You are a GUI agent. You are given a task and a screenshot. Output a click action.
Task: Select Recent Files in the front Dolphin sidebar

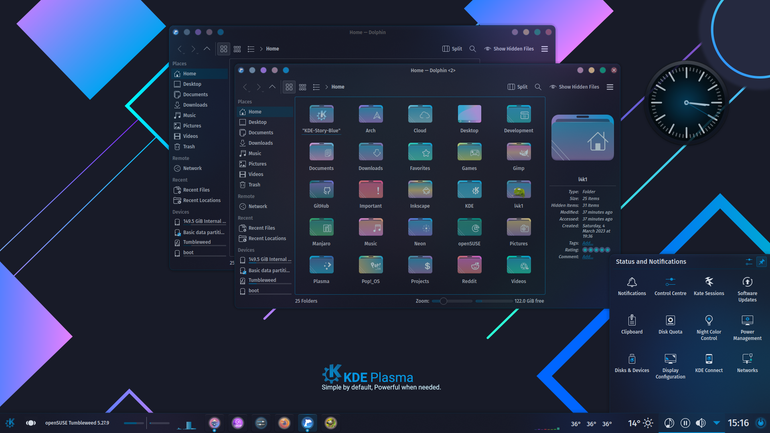pos(262,228)
